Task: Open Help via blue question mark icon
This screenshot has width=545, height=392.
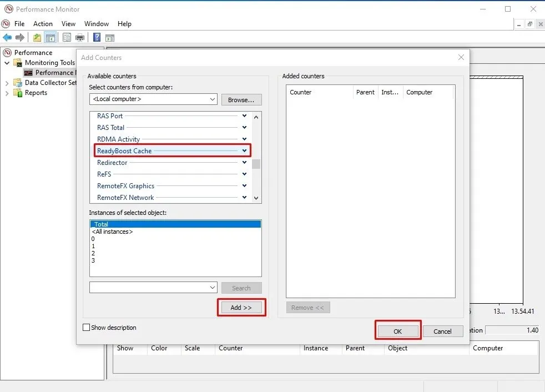Action: (x=97, y=38)
